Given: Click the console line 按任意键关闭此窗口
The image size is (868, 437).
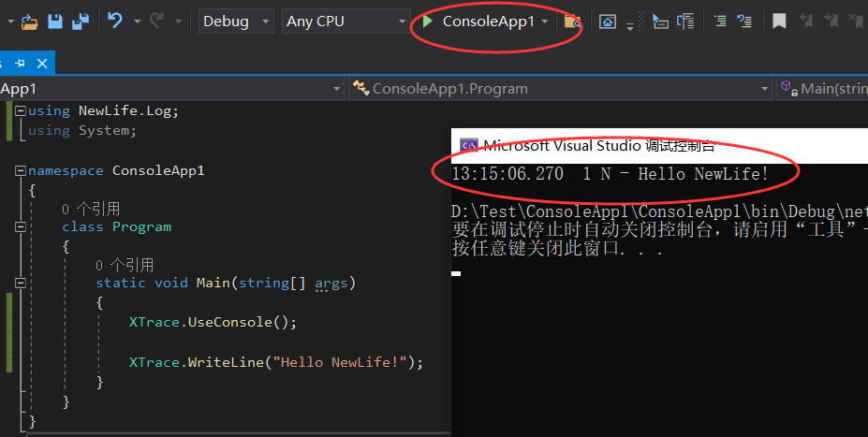Looking at the screenshot, I should 557,248.
